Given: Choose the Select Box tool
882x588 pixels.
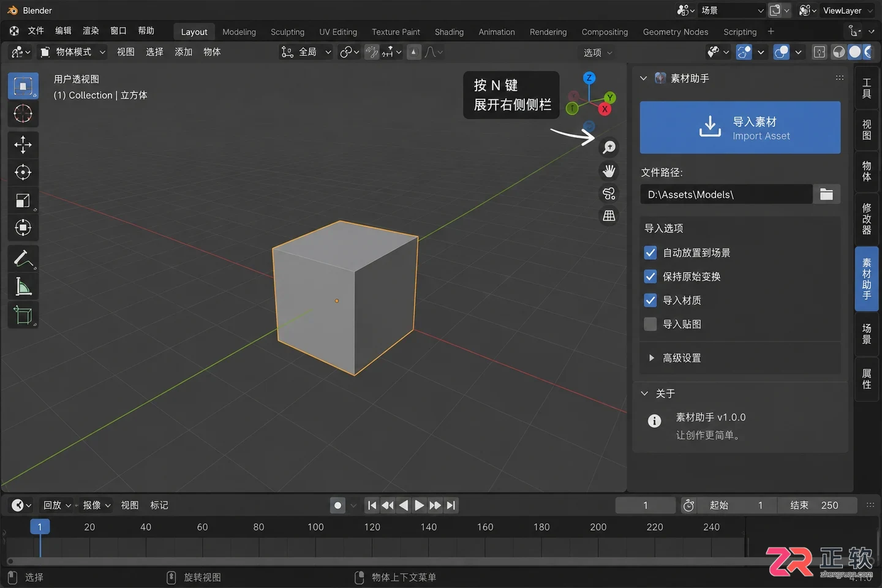Looking at the screenshot, I should point(23,86).
